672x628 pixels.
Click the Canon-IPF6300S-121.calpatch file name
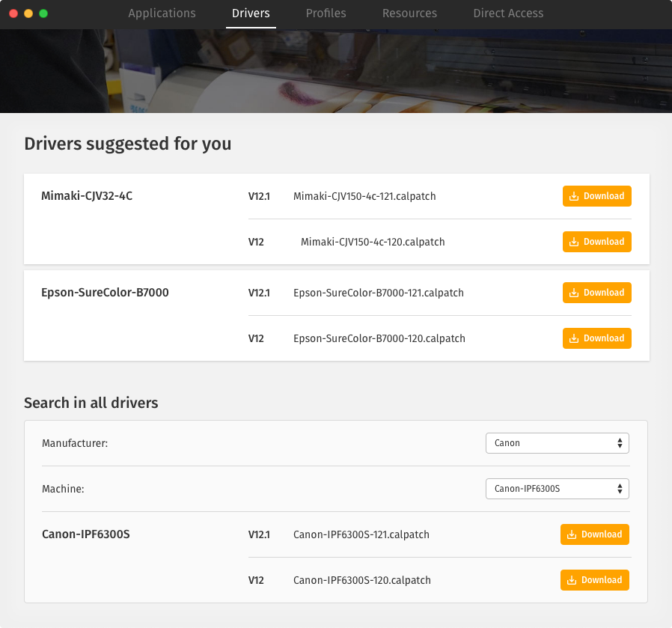(361, 534)
